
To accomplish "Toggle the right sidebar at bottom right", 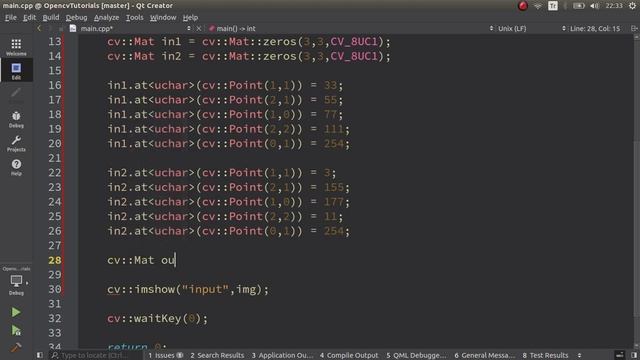I will 634,355.
